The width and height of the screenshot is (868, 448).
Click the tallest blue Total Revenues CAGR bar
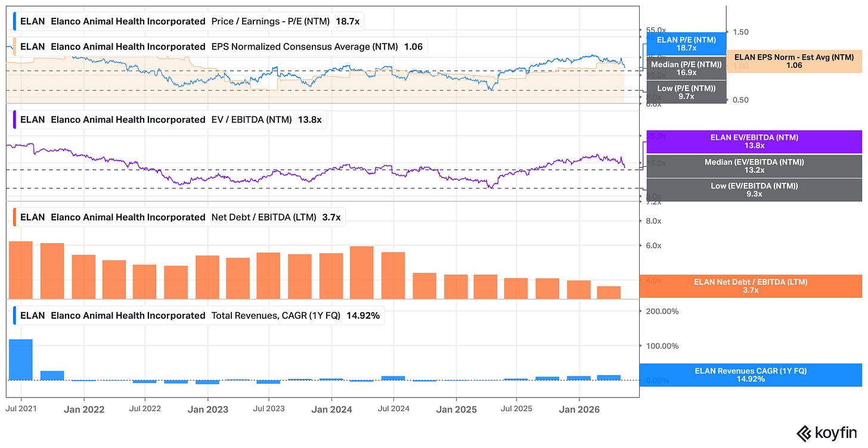(21, 359)
